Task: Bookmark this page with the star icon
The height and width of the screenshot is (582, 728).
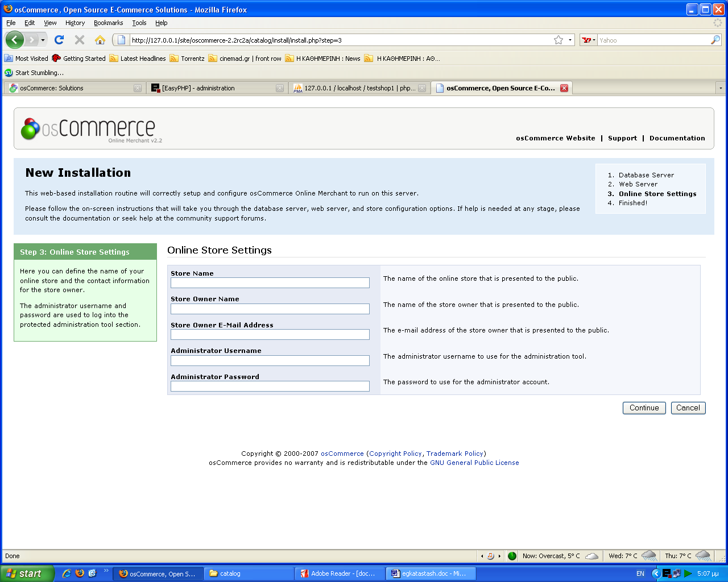Action: pos(559,40)
